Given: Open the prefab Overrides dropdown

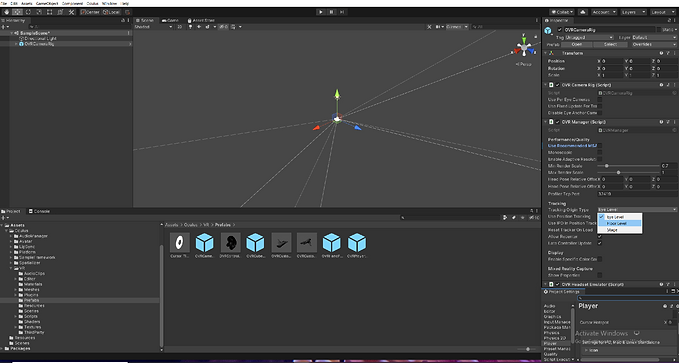Looking at the screenshot, I should [x=653, y=44].
